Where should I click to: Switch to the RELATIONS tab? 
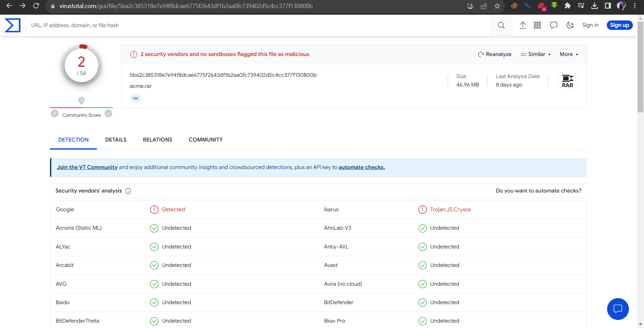click(x=157, y=140)
